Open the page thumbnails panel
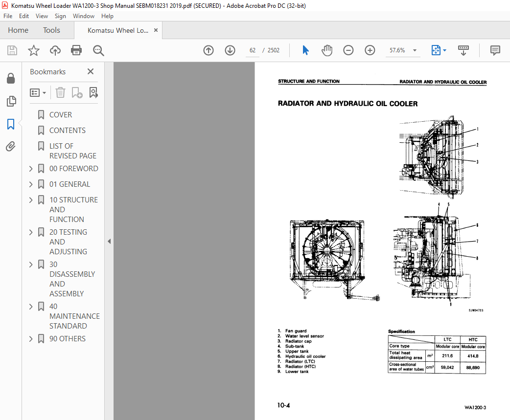 pos(11,101)
